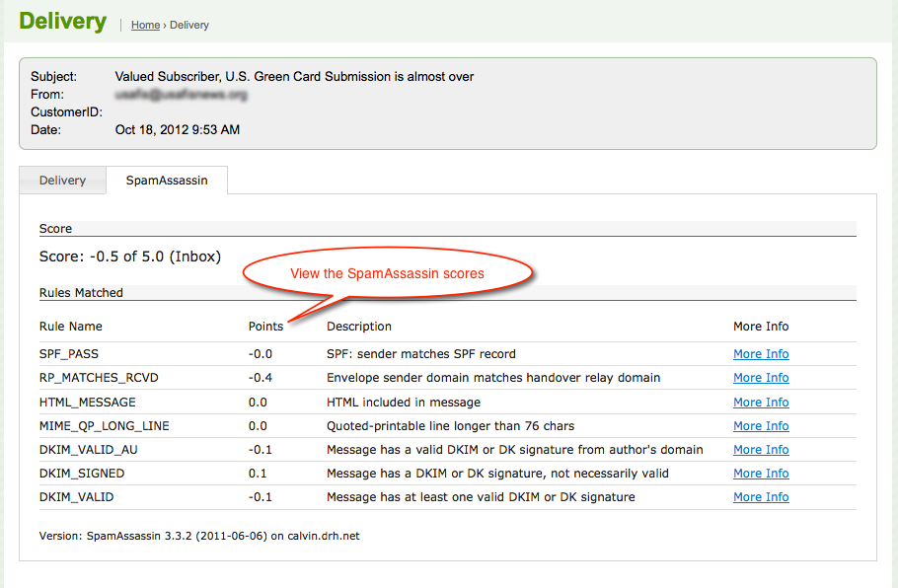Open More Info for DKIM_VALID rule
The image size is (898, 588).
[x=760, y=497]
